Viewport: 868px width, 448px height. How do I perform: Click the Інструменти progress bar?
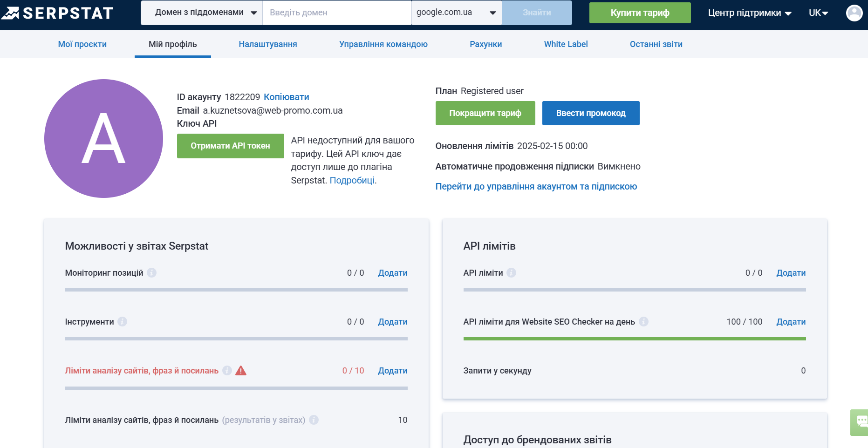pos(236,339)
